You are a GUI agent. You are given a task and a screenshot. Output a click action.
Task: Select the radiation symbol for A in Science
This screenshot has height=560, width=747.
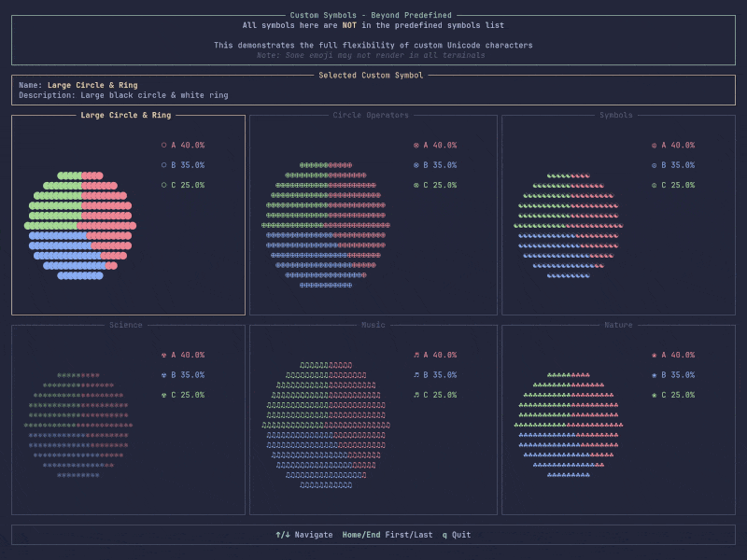(164, 356)
